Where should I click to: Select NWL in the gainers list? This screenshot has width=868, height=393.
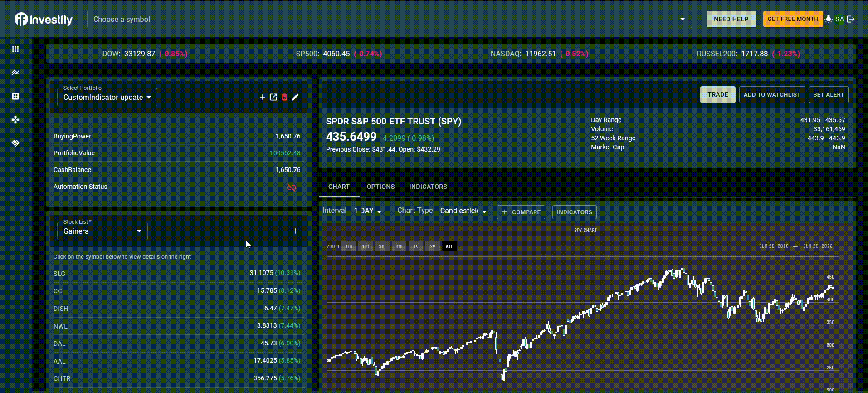60,326
